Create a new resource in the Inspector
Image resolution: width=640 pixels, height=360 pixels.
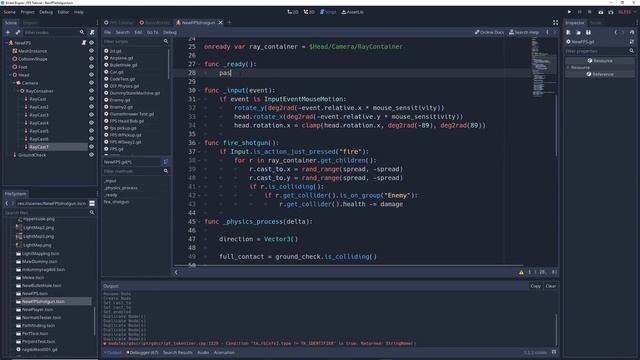coord(568,32)
